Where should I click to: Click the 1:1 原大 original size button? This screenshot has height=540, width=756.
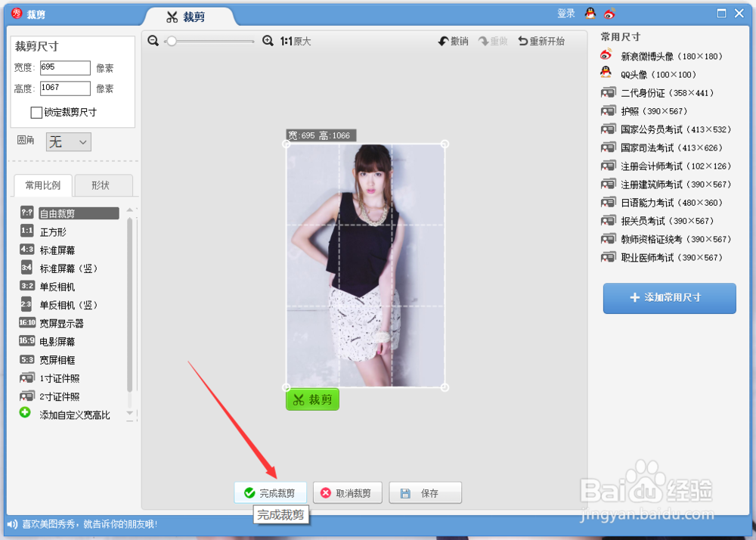point(296,42)
